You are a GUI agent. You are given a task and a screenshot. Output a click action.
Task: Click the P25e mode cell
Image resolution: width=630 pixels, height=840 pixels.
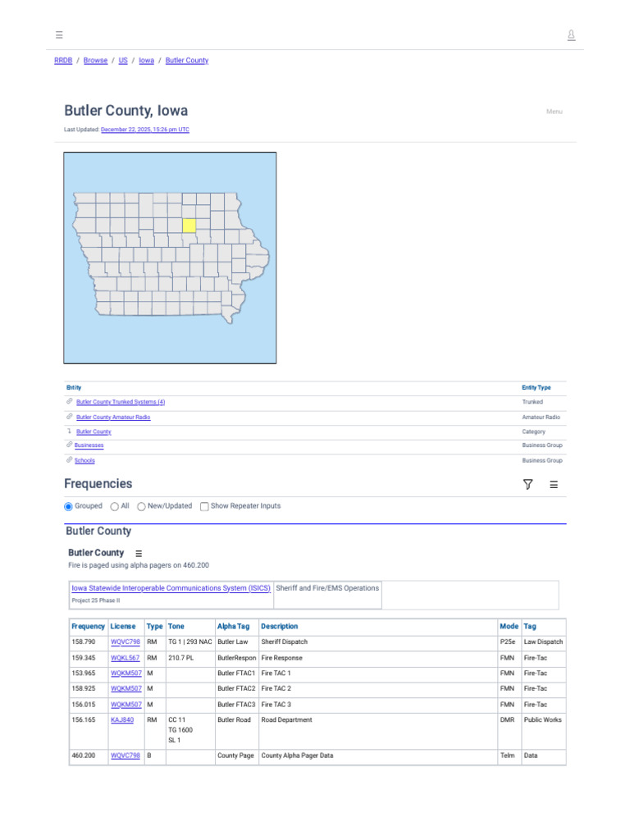tap(508, 641)
